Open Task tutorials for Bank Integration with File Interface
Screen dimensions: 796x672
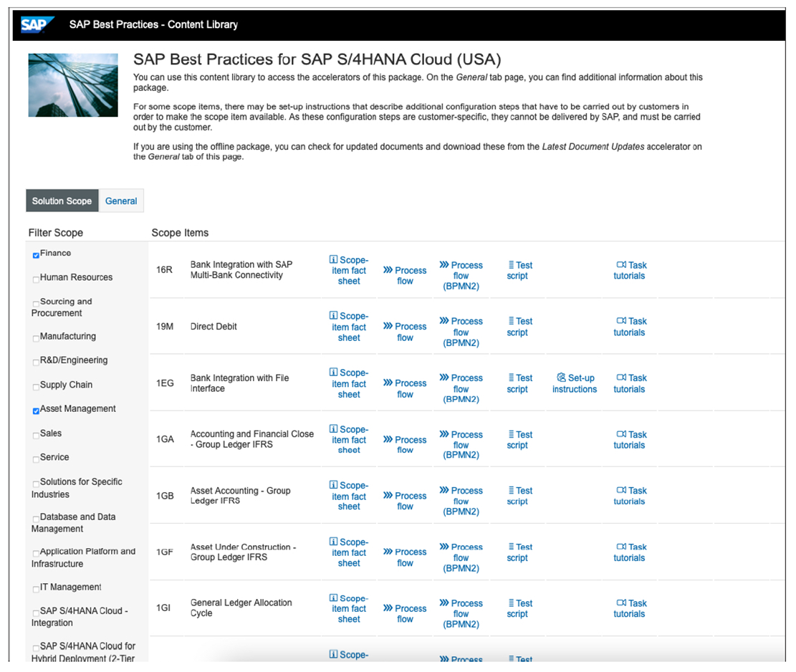tap(629, 383)
